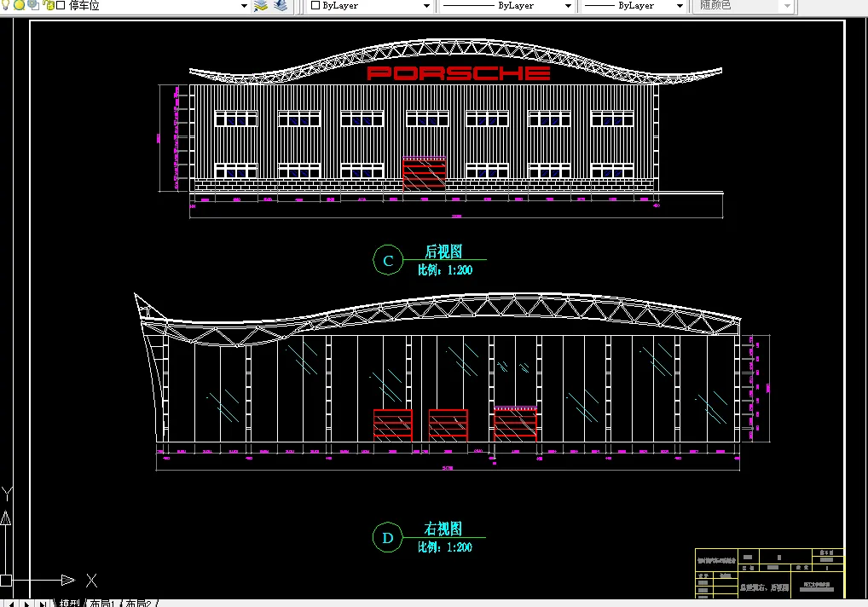Image resolution: width=868 pixels, height=607 pixels.
Task: Select 比例: 1:200 under 后视图
Action: click(x=445, y=270)
